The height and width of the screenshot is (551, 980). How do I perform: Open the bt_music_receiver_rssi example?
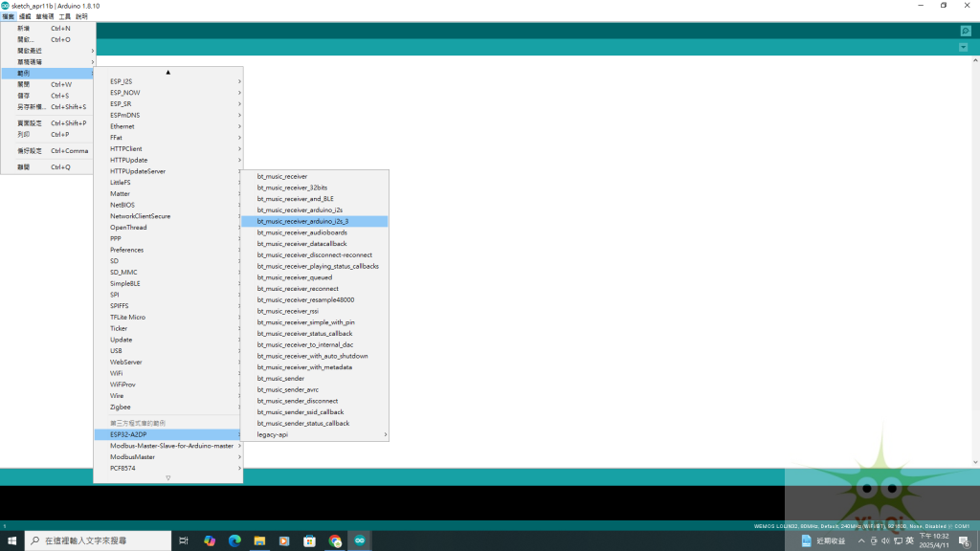[314, 311]
